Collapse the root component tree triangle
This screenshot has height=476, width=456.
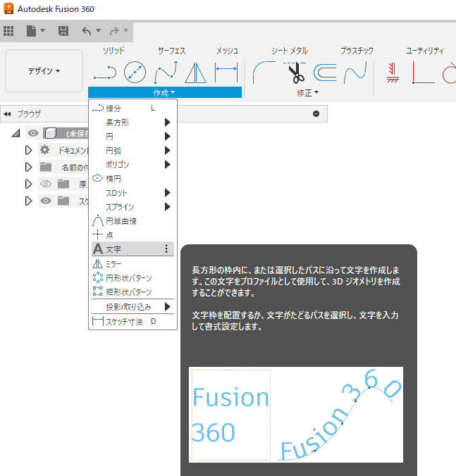click(x=16, y=133)
